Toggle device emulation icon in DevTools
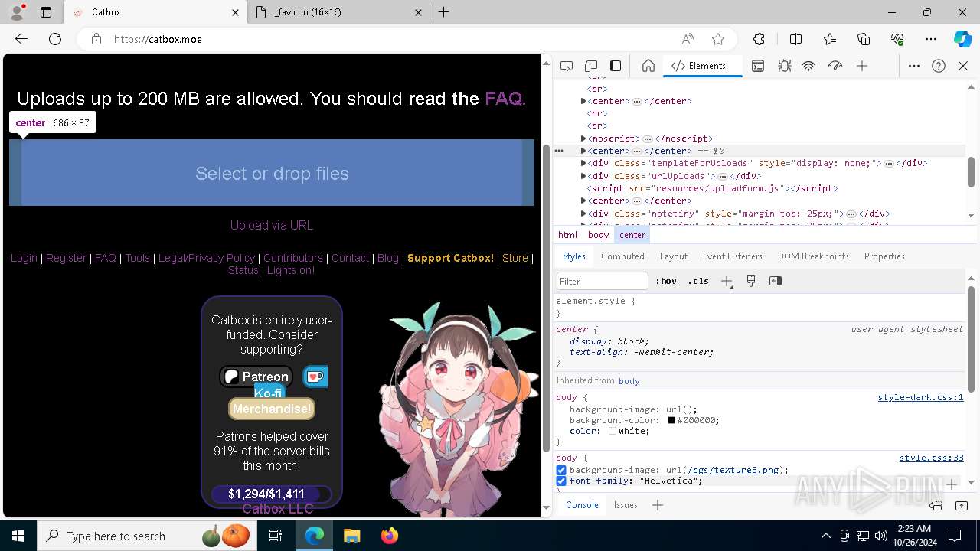 [x=591, y=66]
